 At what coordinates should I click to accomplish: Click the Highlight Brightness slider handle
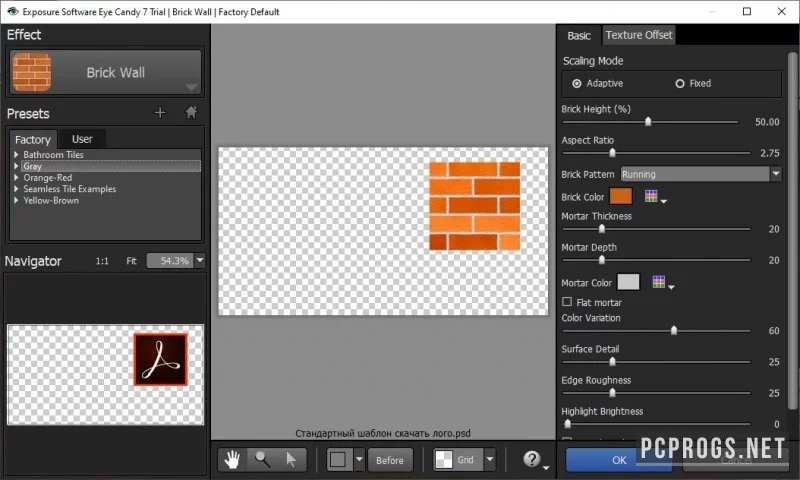[567, 423]
